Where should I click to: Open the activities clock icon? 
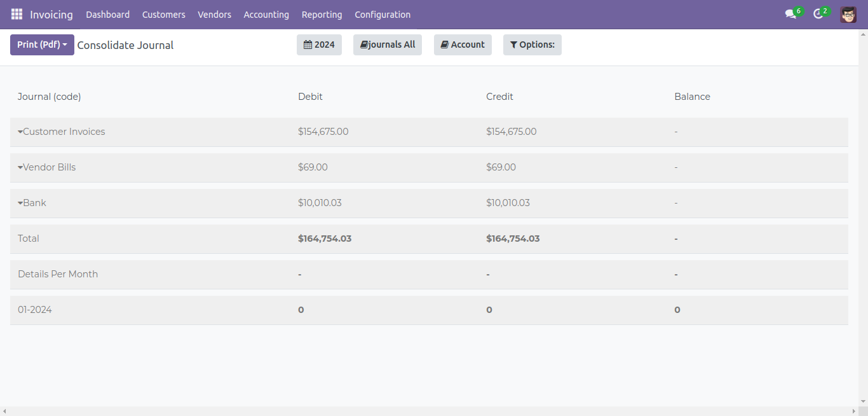[x=818, y=14]
